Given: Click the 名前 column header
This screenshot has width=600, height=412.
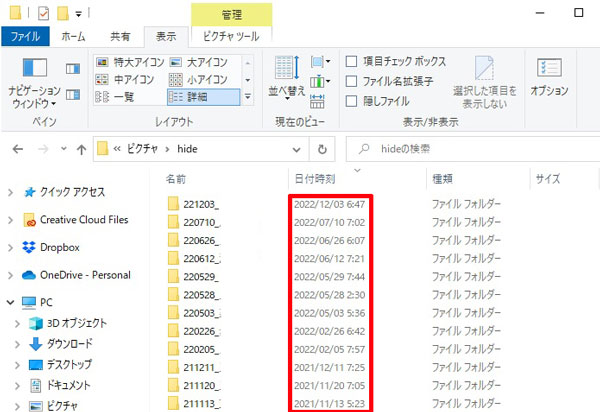Looking at the screenshot, I should (176, 179).
